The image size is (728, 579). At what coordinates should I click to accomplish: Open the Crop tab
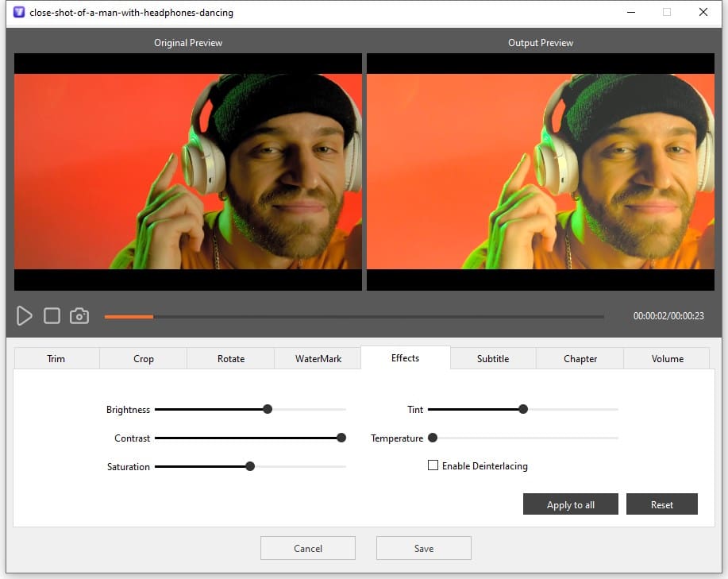[x=144, y=359]
